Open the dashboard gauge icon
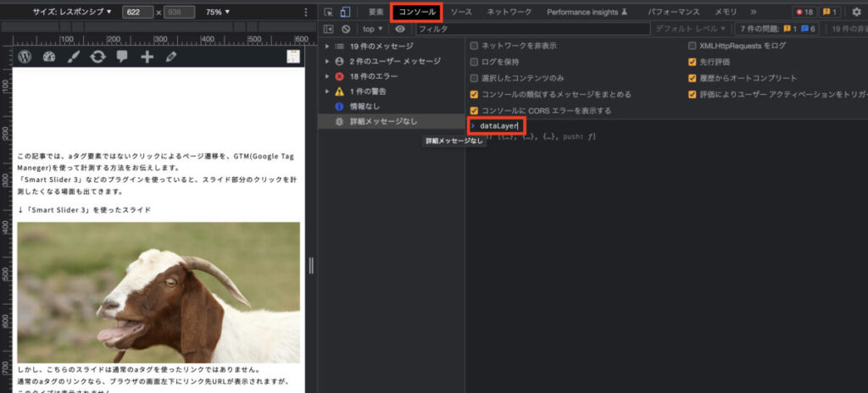 click(x=49, y=57)
